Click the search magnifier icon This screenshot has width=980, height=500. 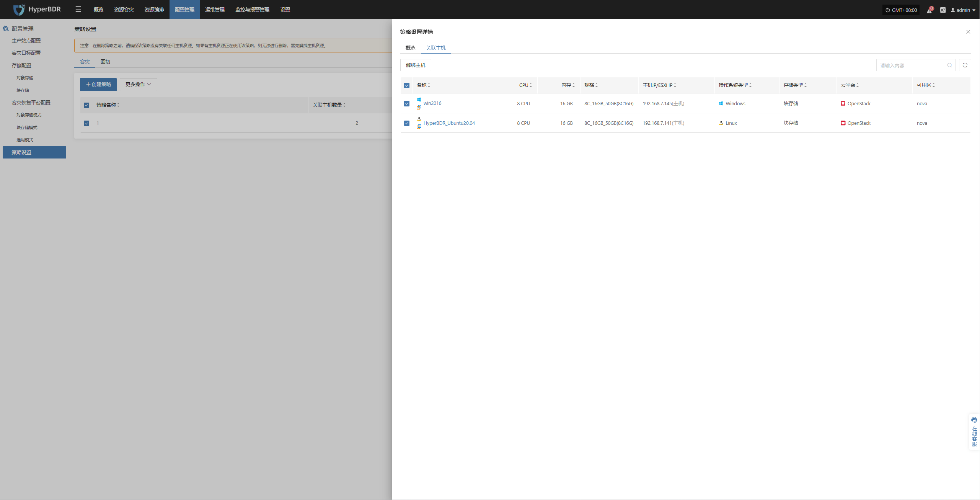(949, 65)
